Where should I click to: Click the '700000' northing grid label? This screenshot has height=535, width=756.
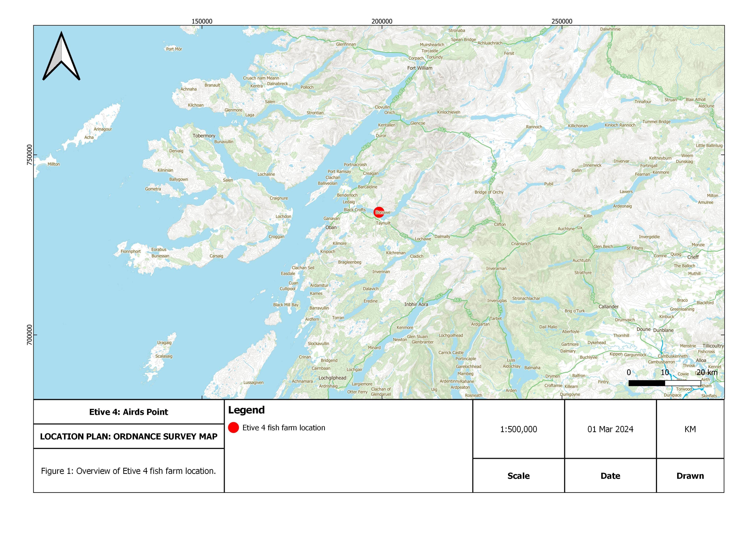(x=30, y=335)
